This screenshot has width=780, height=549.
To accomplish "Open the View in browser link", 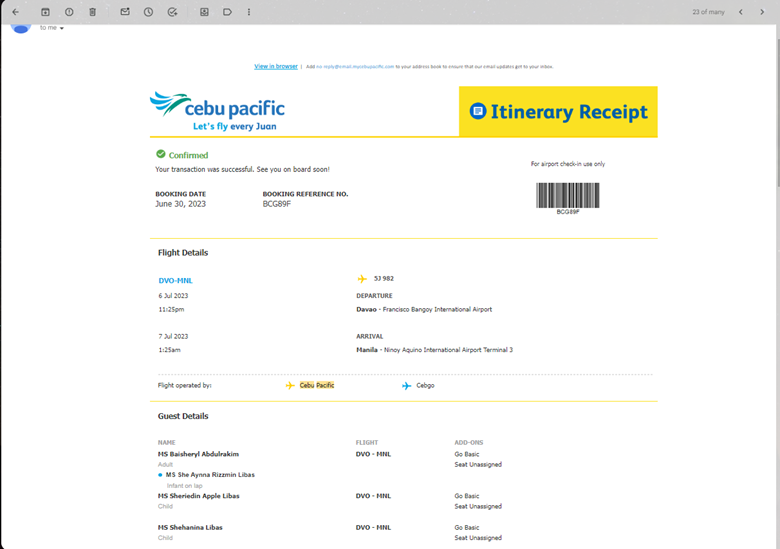I will pyautogui.click(x=276, y=66).
